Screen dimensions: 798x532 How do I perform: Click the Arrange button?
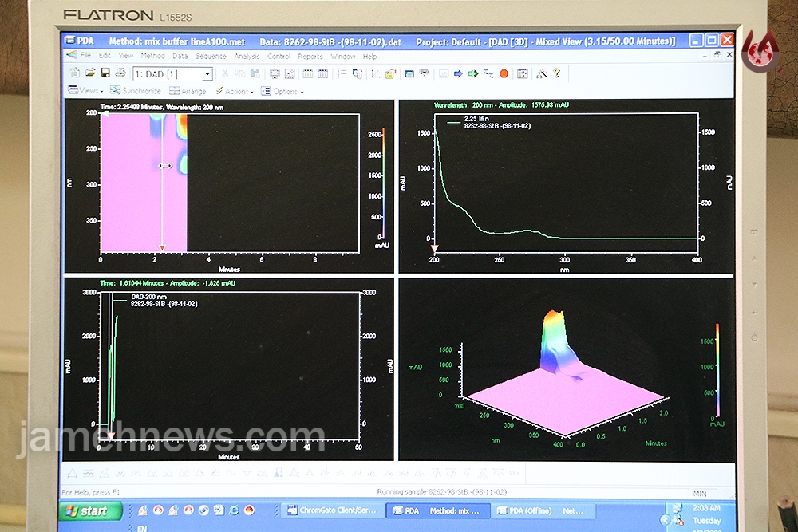[188, 91]
